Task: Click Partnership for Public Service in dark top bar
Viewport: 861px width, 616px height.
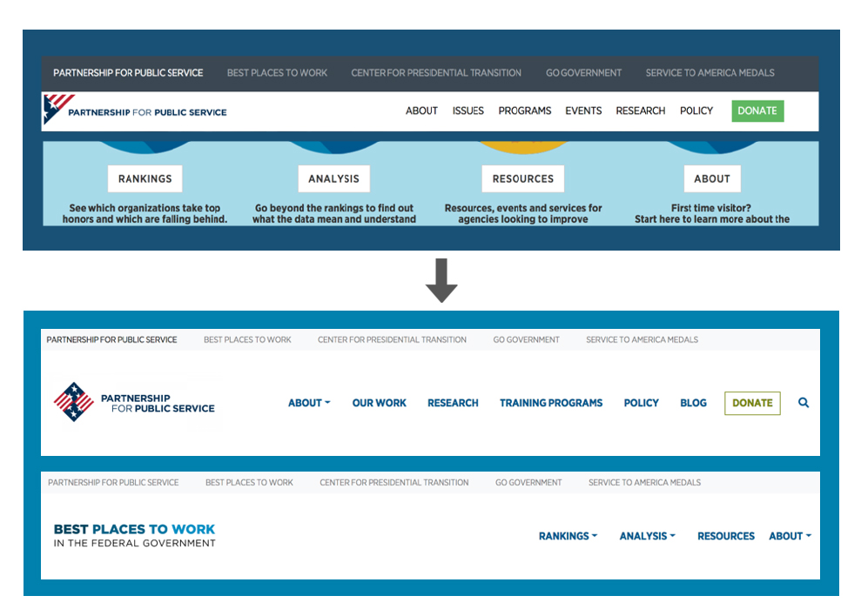Action: tap(128, 73)
